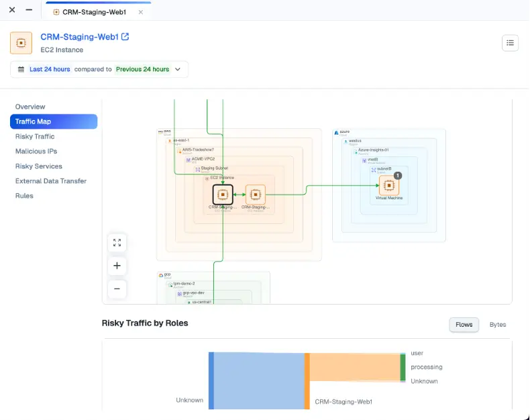Open Risky Services section
The image size is (530, 420).
[39, 166]
